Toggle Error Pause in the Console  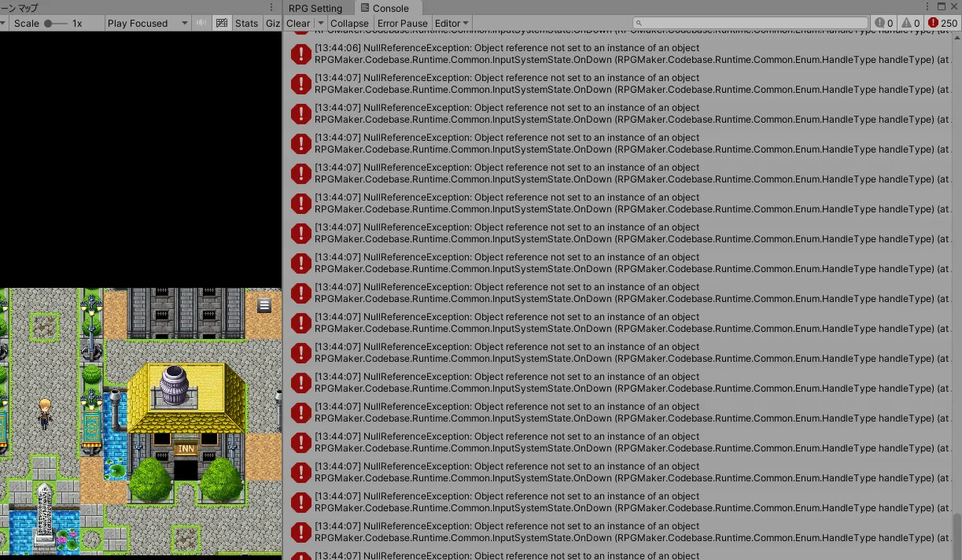tap(402, 23)
